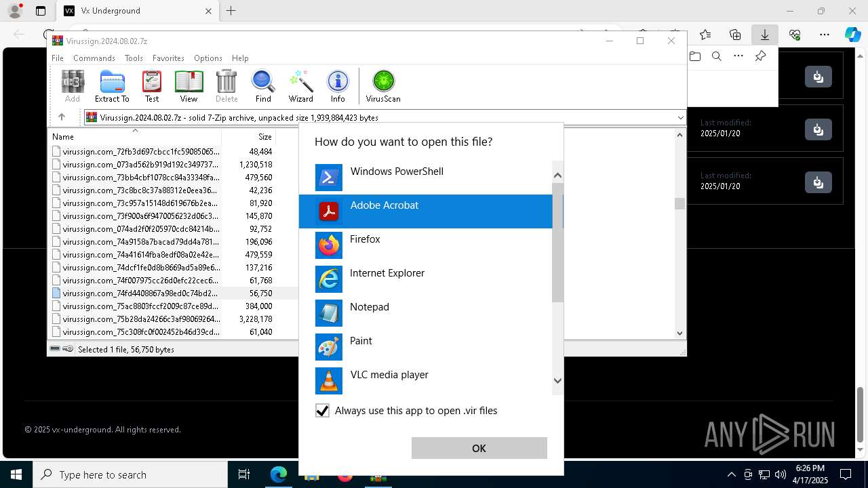Select file virussign.com_73bb4cbf1078cc84a33348fa
This screenshot has width=868, height=488.
141,178
